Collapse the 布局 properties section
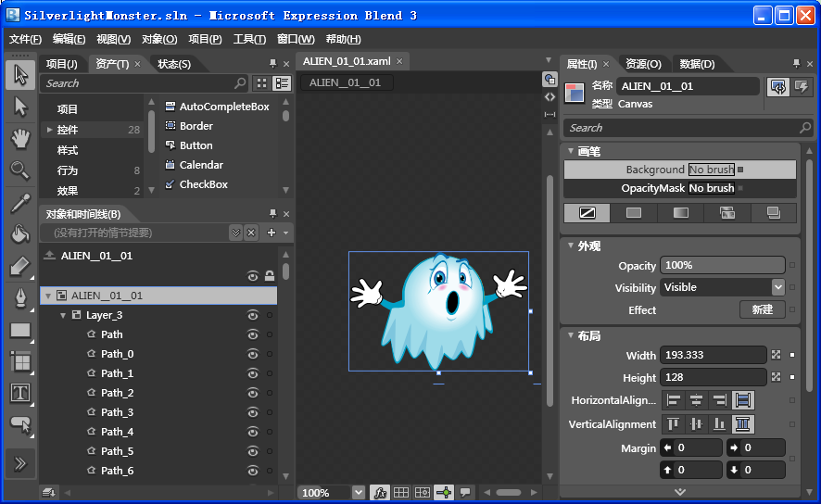This screenshot has height=504, width=821. 571,335
